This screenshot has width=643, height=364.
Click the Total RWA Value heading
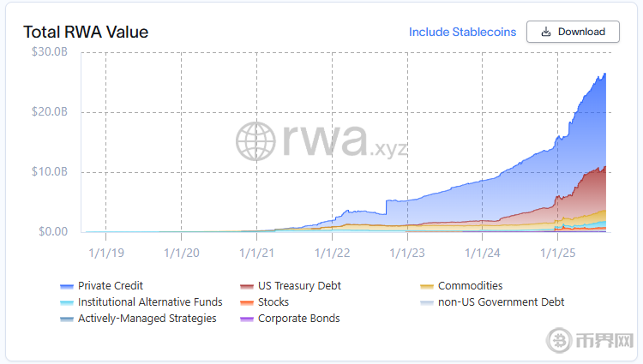pyautogui.click(x=86, y=33)
